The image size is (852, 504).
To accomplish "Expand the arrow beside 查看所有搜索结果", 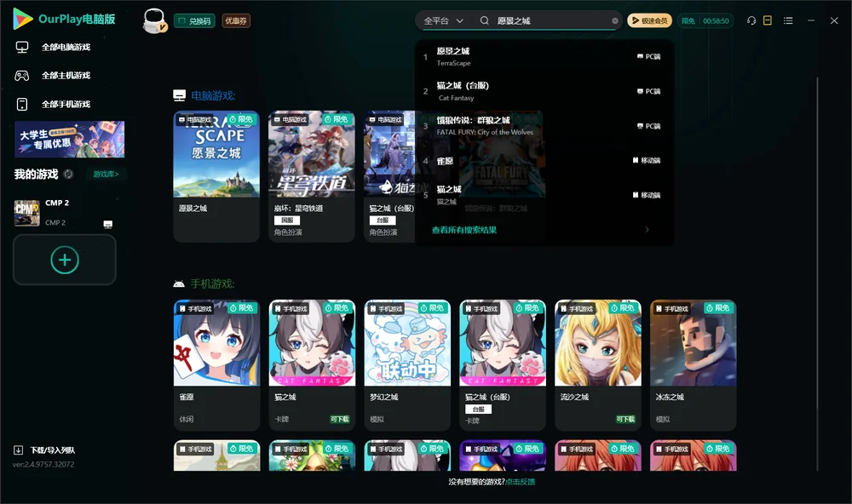I will point(647,230).
